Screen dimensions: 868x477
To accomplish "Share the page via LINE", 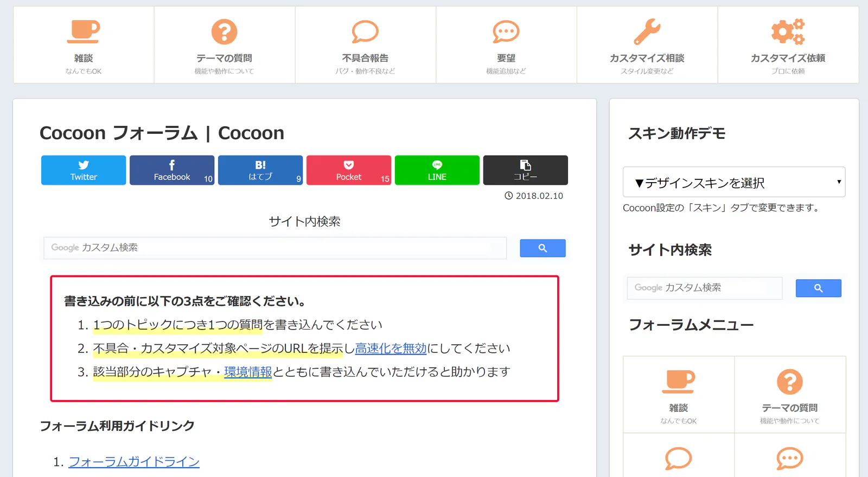I will click(437, 170).
